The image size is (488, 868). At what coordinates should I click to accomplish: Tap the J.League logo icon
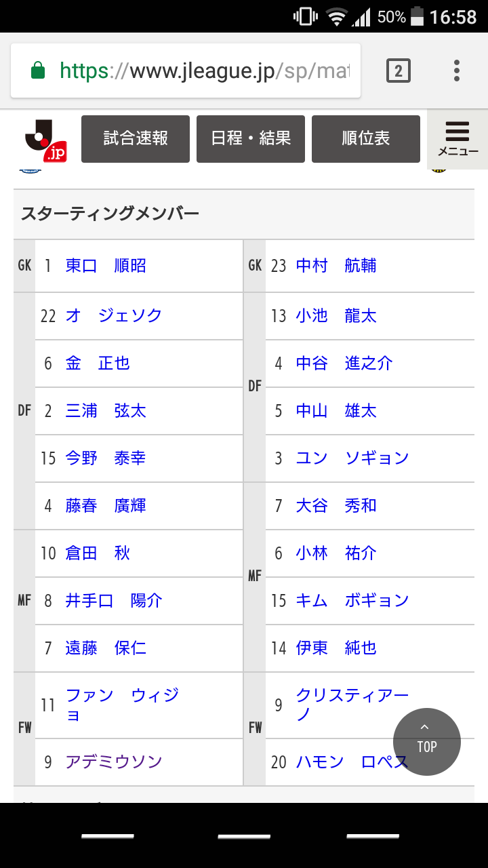[46, 140]
